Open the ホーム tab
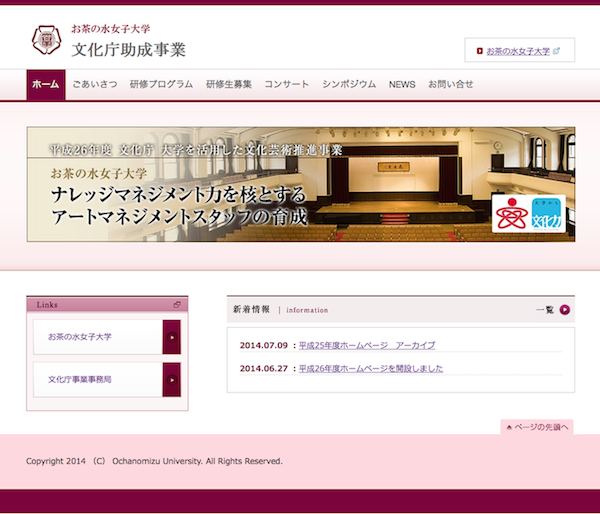This screenshot has width=600, height=514. tap(45, 85)
